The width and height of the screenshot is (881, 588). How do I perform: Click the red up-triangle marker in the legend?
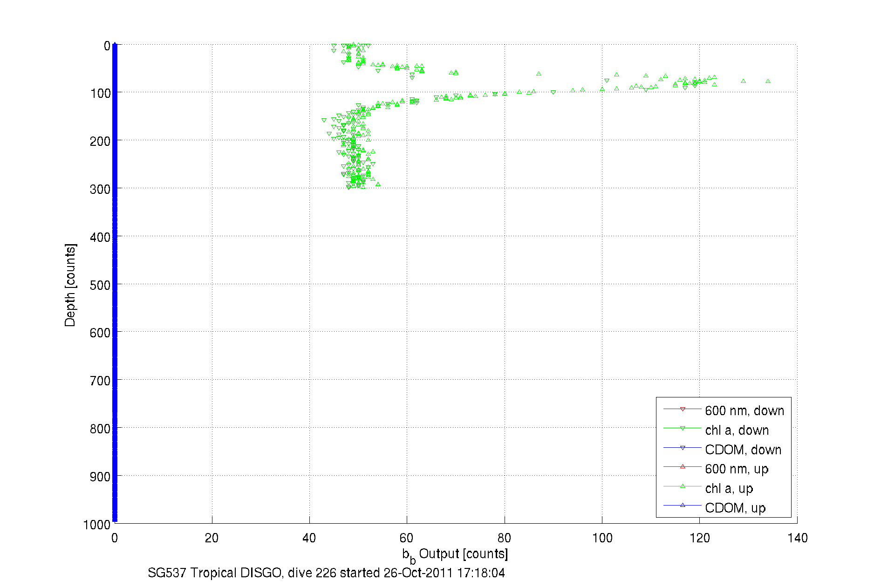(683, 466)
